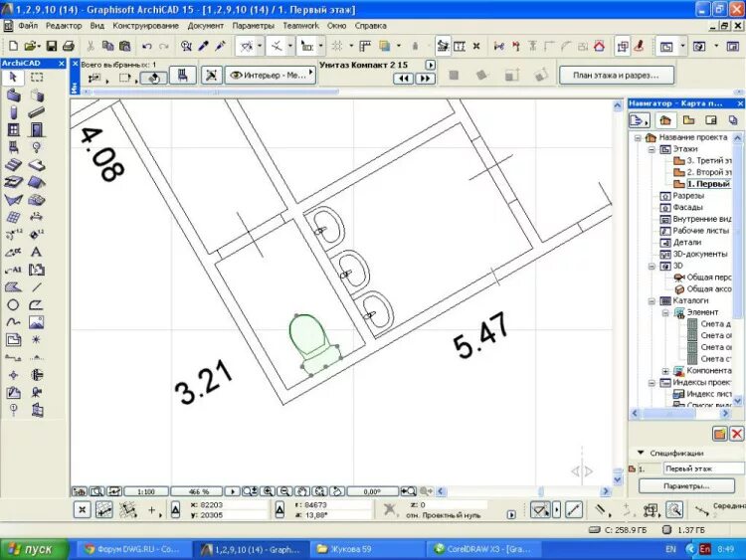746x560 pixels.
Task: Collapse Индексы проекта tree node
Action: [x=652, y=383]
